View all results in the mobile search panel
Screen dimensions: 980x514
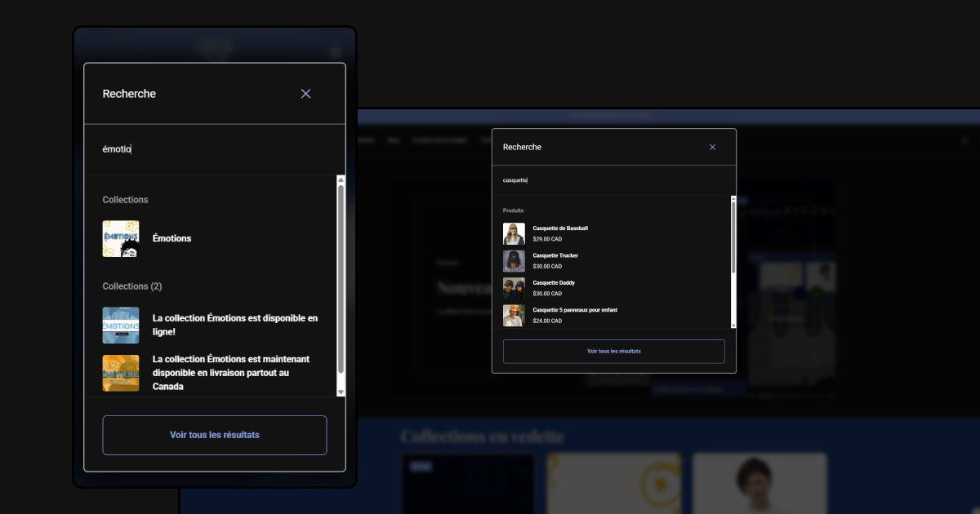click(215, 435)
